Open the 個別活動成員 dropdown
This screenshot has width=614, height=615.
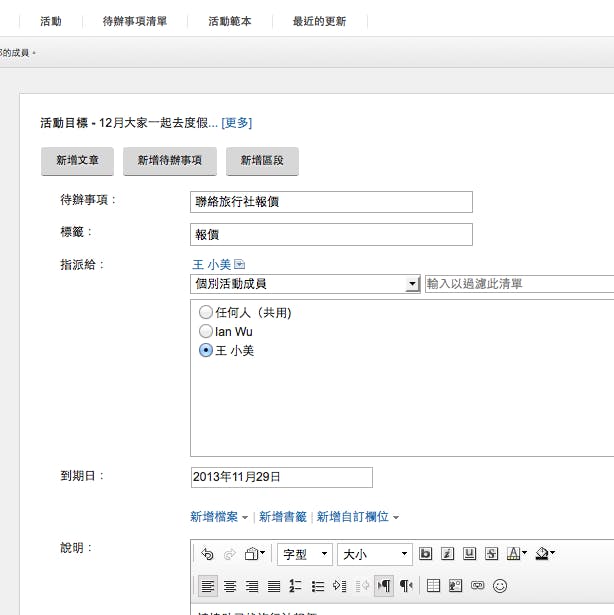412,284
